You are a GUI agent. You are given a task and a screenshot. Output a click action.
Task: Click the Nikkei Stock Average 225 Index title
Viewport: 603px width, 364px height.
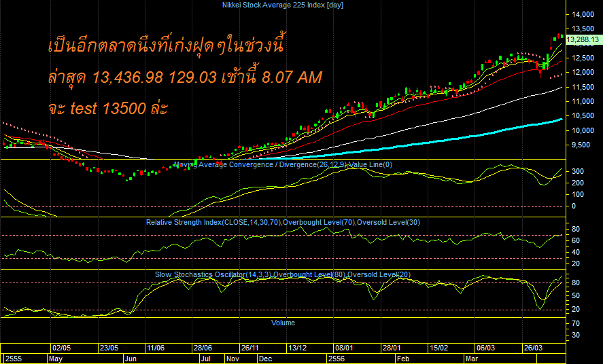tap(283, 5)
